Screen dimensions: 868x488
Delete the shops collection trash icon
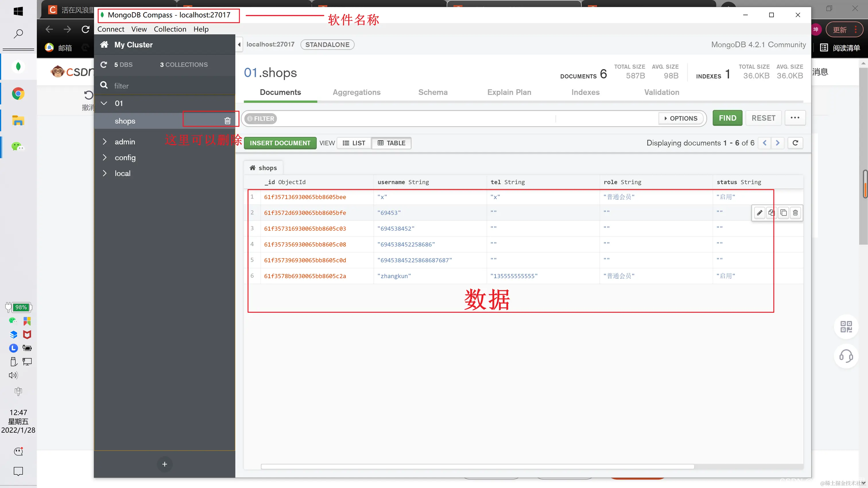tap(227, 120)
